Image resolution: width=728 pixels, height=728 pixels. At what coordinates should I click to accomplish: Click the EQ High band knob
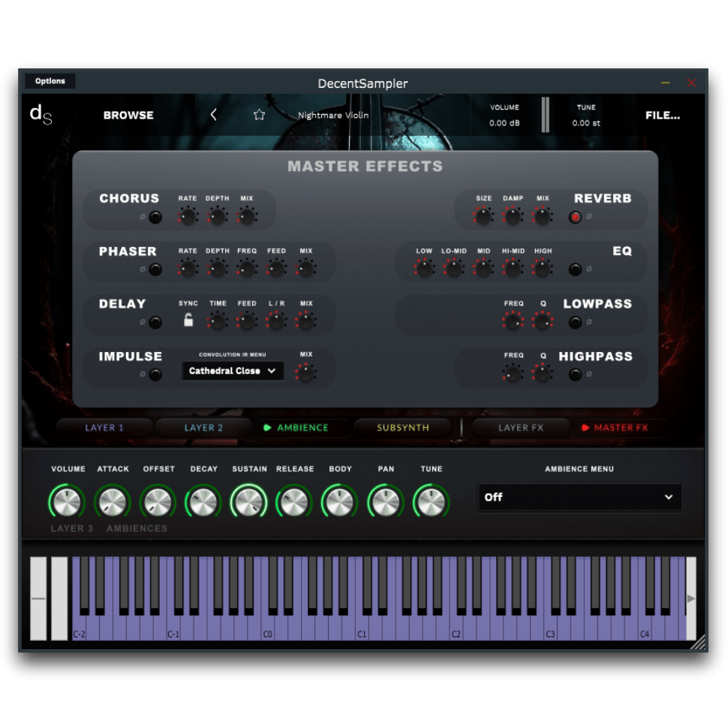point(543,269)
